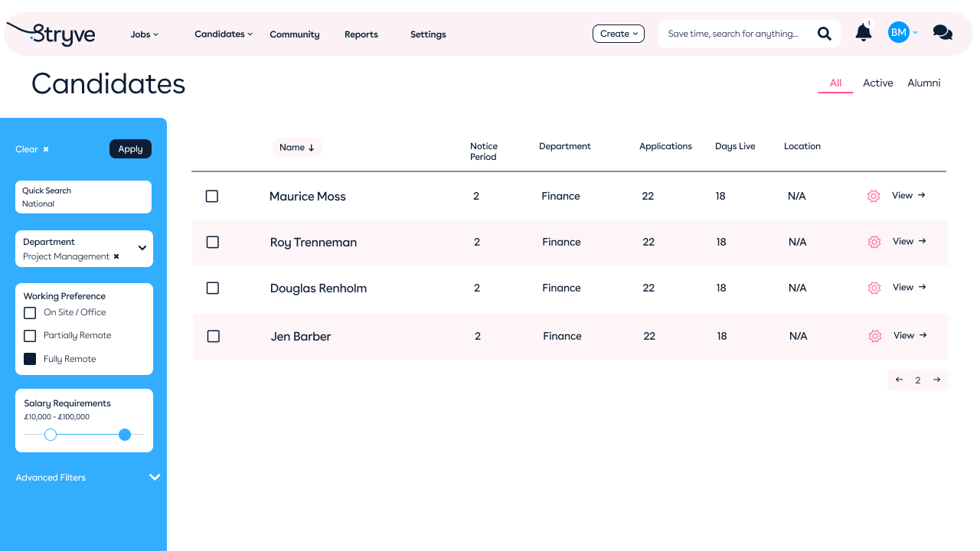Expand the Advanced Filters section
The height and width of the screenshot is (551, 980).
coord(154,478)
